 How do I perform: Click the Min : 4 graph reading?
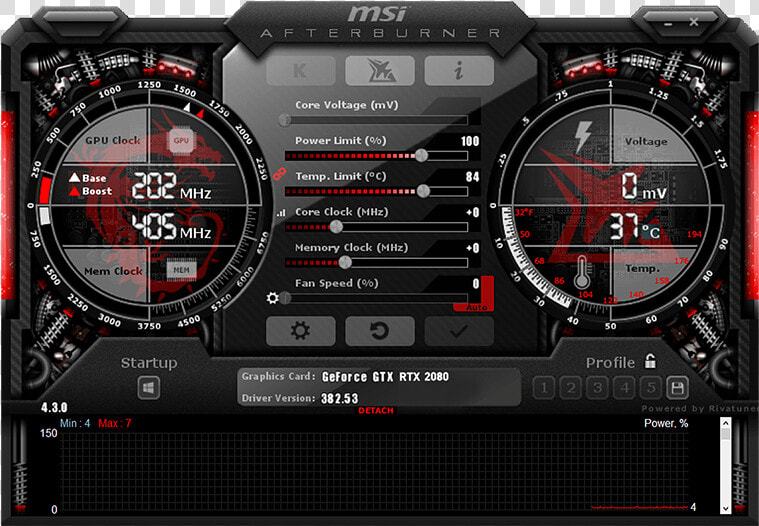click(75, 423)
